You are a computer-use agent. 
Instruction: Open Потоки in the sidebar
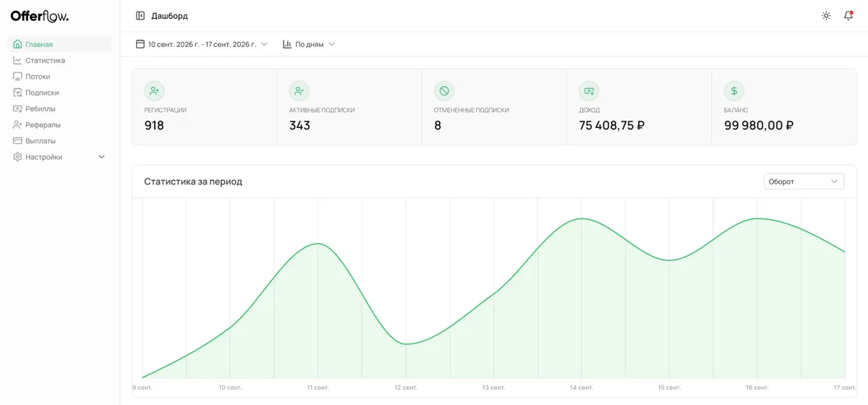tap(59, 77)
